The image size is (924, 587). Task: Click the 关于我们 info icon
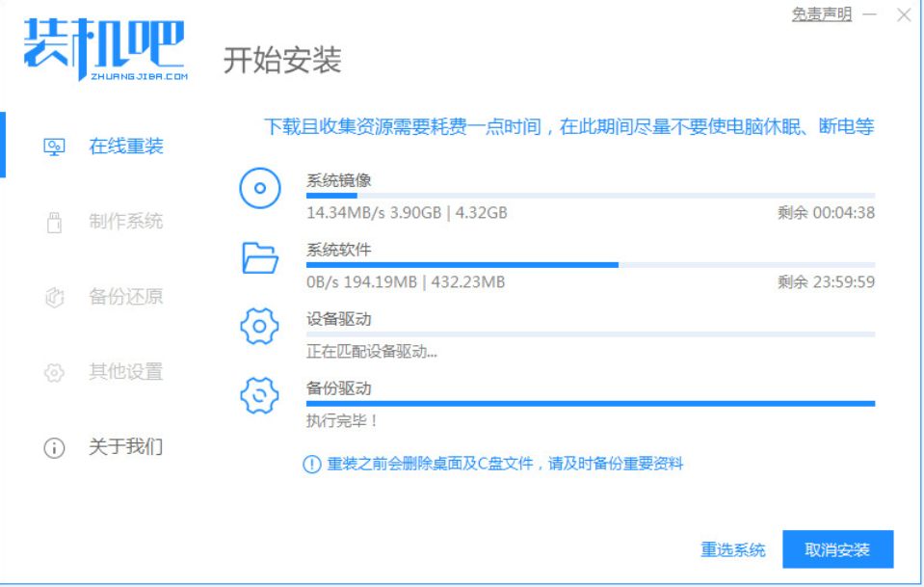pyautogui.click(x=54, y=447)
